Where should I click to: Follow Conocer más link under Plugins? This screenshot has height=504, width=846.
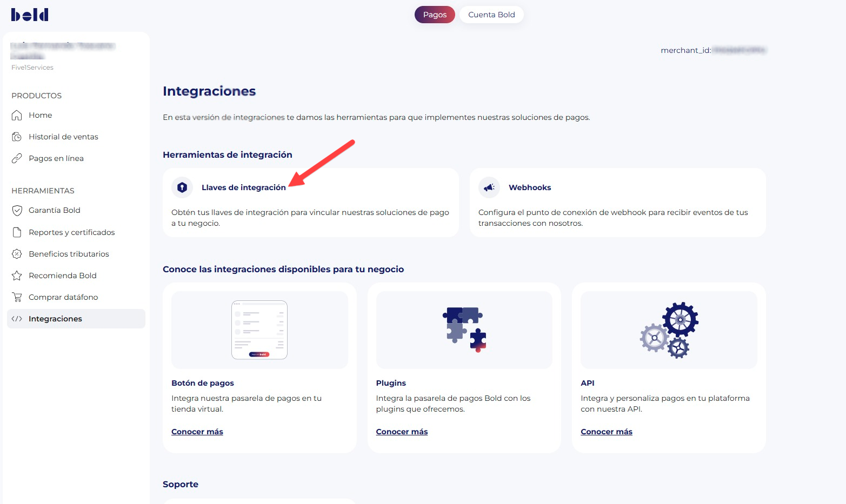click(402, 432)
